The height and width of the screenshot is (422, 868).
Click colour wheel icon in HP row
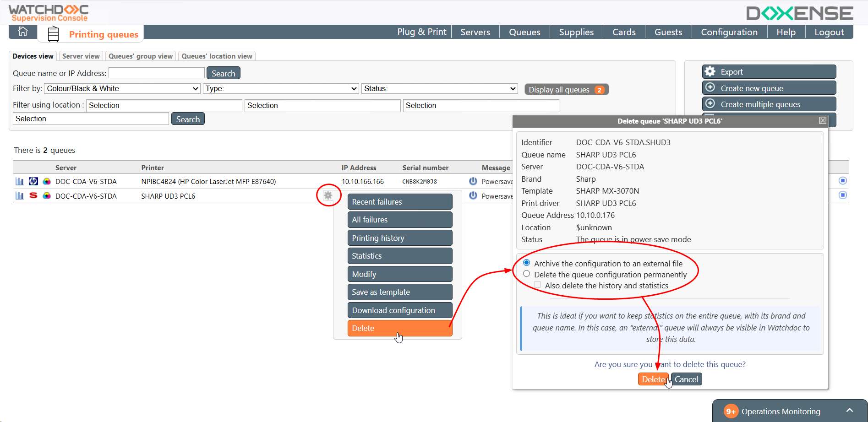click(x=47, y=181)
